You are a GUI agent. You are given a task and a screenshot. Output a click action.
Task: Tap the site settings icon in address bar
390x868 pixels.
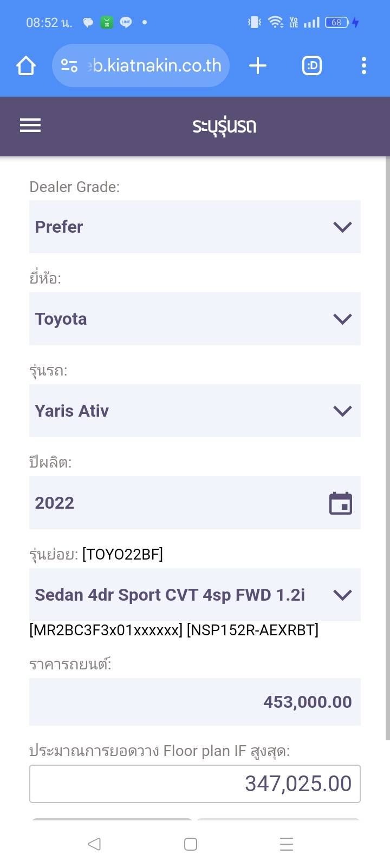(x=69, y=66)
